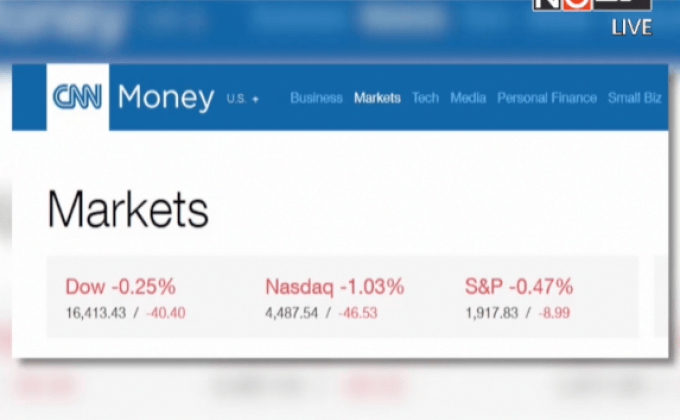The width and height of the screenshot is (680, 420).
Task: Click the Nasdaq value 4,487.54
Action: [x=291, y=313]
